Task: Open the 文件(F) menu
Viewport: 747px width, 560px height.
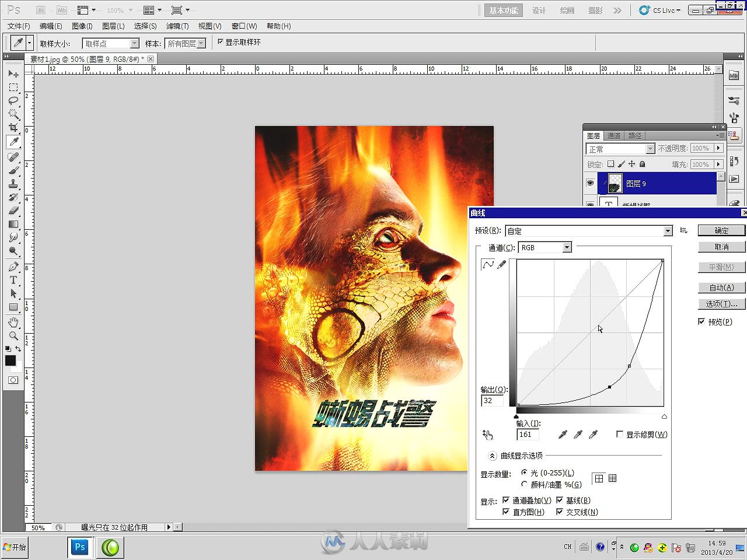Action: (19, 26)
